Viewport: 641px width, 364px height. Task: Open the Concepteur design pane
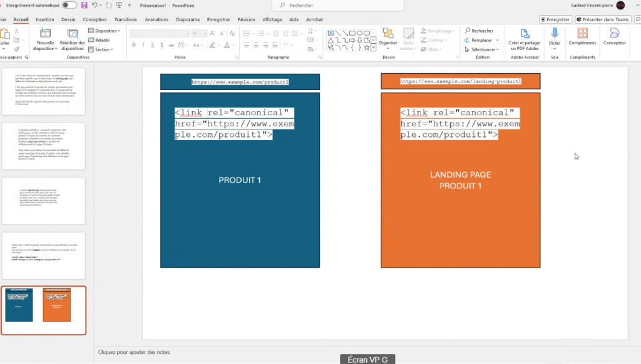click(x=614, y=36)
